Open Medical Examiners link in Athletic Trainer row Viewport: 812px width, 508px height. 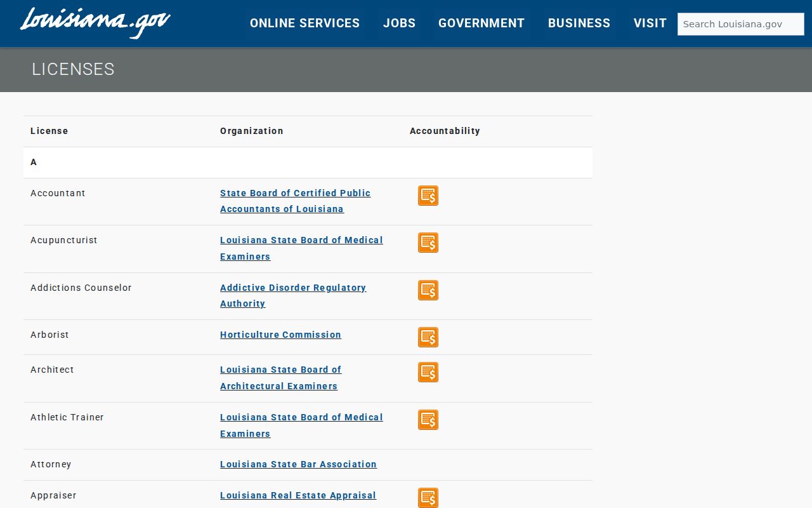pyautogui.click(x=301, y=425)
